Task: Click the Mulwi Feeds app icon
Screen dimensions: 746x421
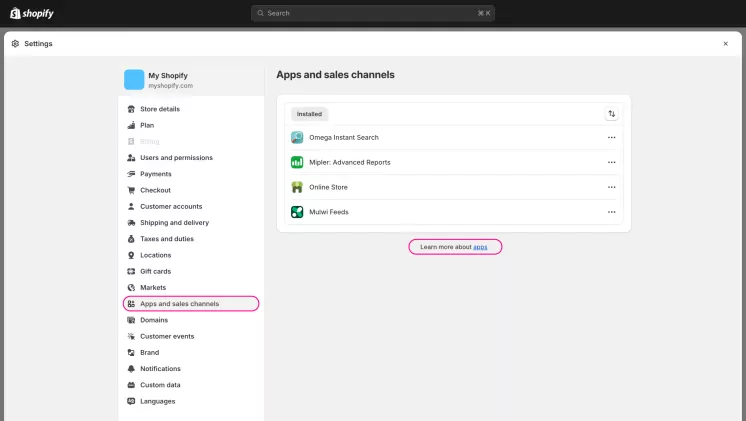Action: coord(297,212)
